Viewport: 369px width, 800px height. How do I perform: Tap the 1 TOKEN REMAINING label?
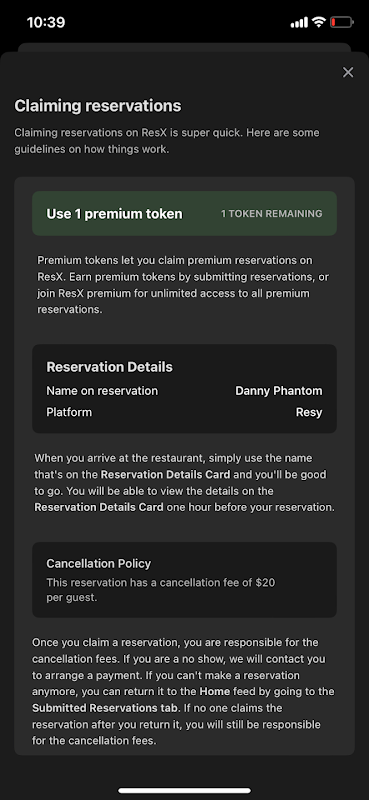pyautogui.click(x=272, y=214)
